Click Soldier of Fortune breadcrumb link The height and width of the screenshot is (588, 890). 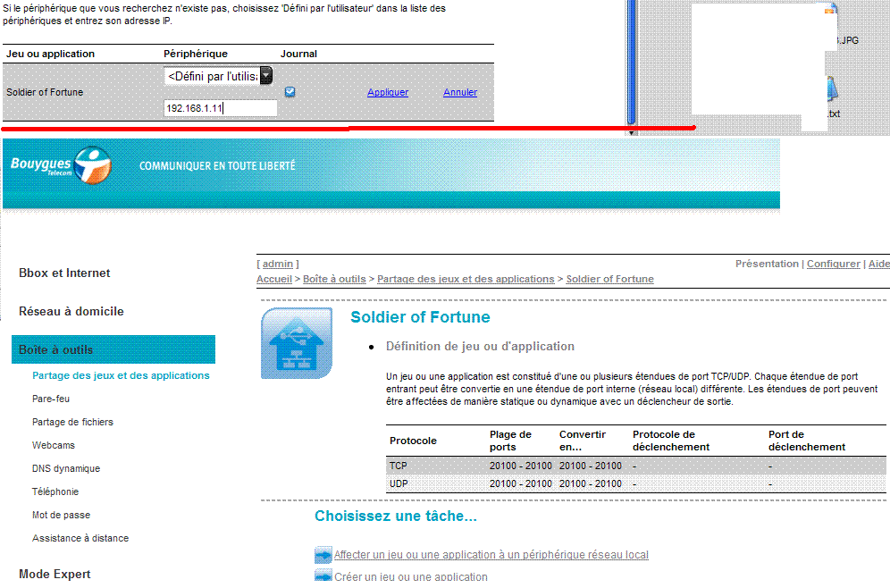coord(609,279)
